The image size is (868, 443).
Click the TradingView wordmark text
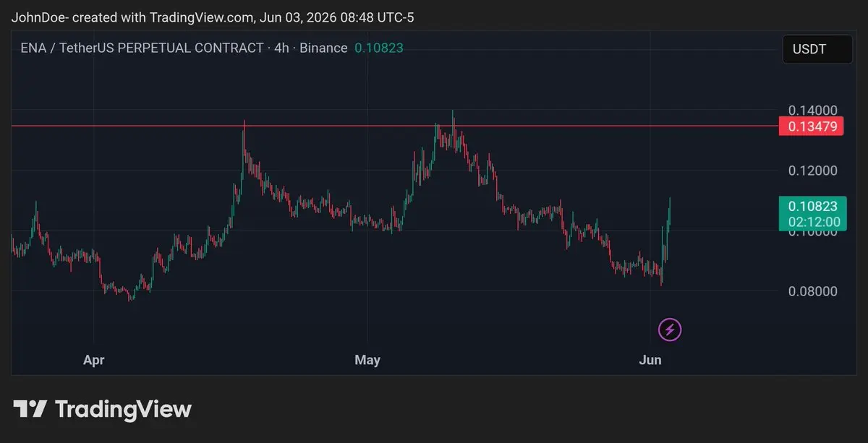pyautogui.click(x=123, y=410)
